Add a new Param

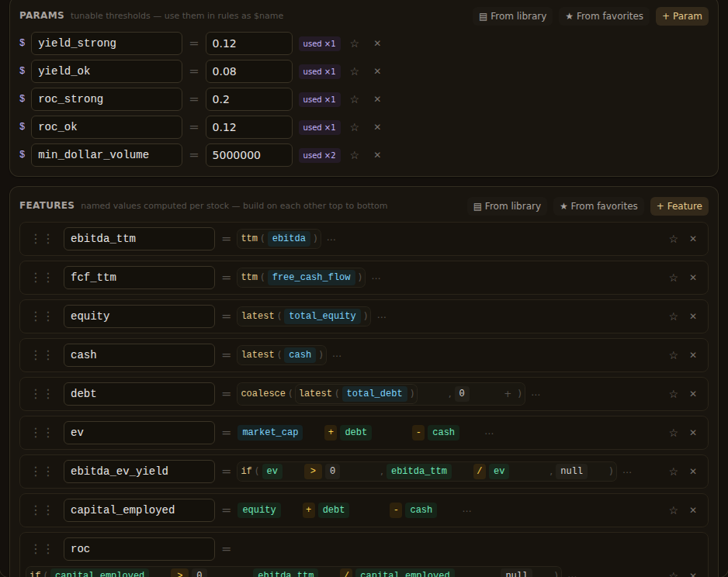682,16
